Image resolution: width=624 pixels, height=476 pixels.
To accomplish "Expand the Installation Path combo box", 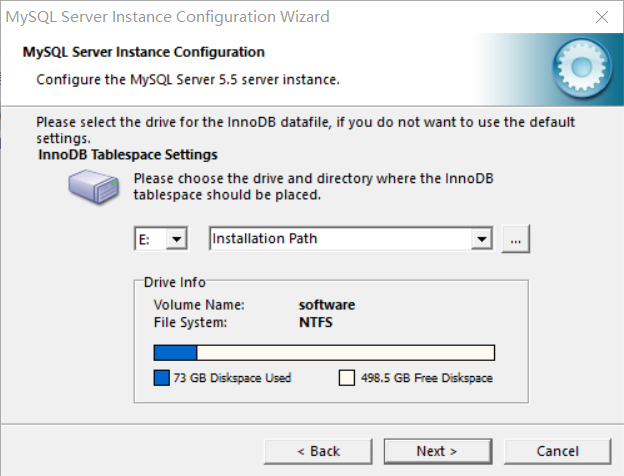I will click(x=482, y=239).
